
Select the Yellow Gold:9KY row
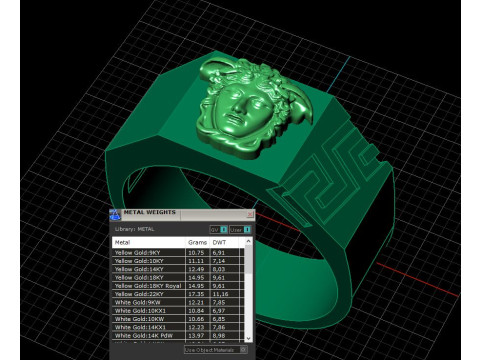point(178,253)
